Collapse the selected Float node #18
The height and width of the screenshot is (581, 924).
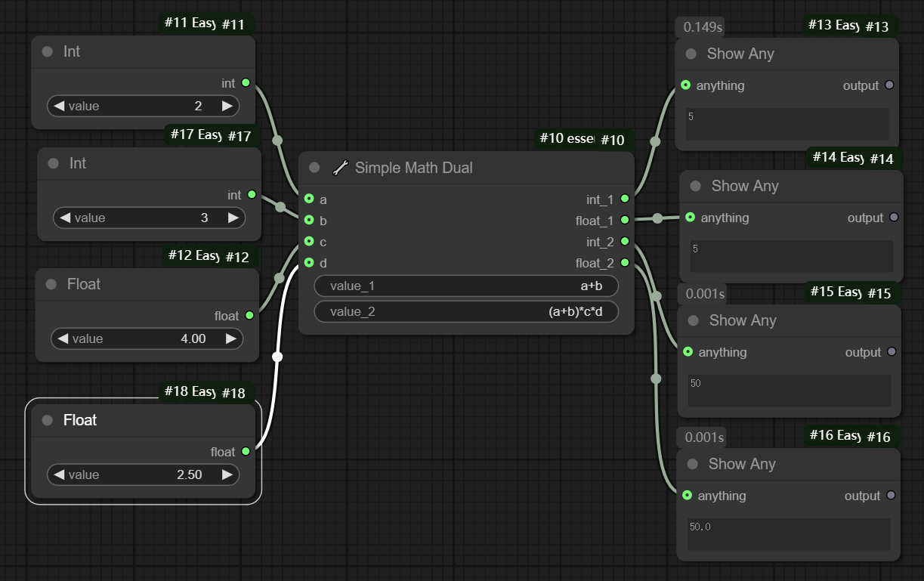coord(47,420)
